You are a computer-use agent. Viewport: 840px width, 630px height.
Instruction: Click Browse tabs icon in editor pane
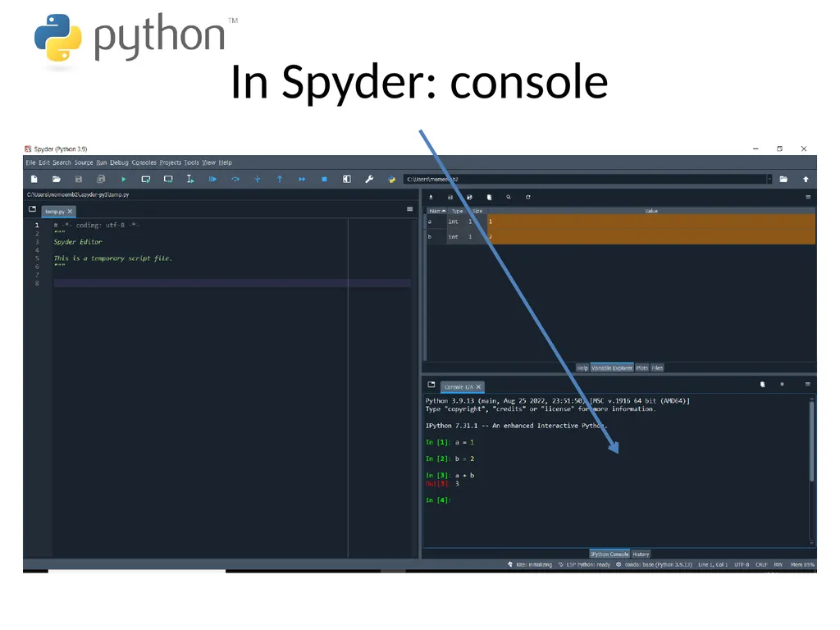[x=32, y=209]
